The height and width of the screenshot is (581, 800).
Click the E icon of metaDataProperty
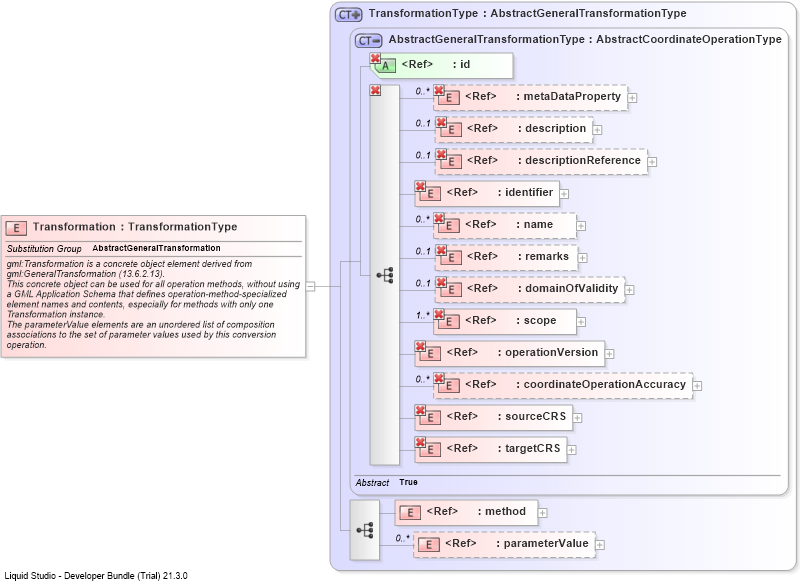(x=449, y=97)
